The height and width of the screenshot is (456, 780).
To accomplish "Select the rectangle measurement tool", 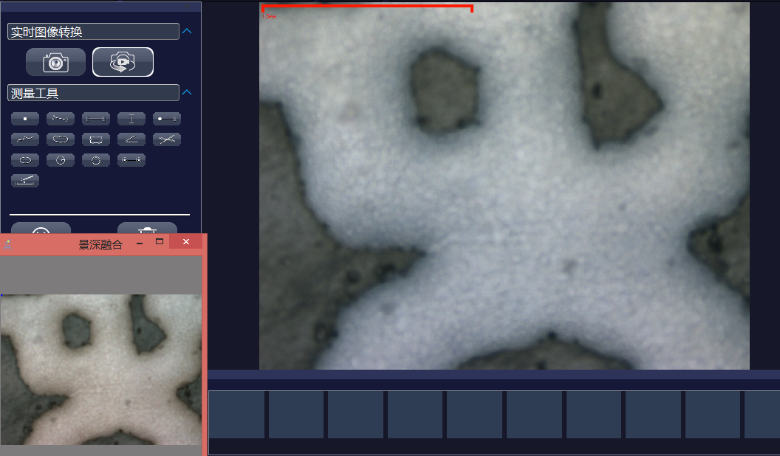I will [96, 139].
